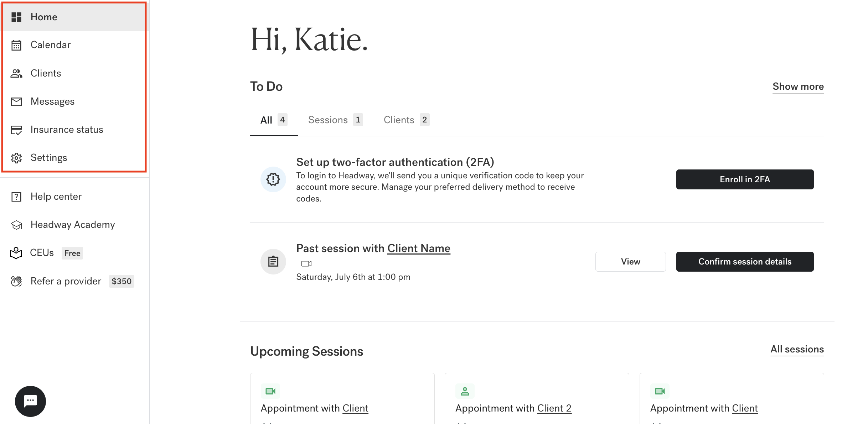
Task: Click the Refer a provider hands icon
Action: 16,282
